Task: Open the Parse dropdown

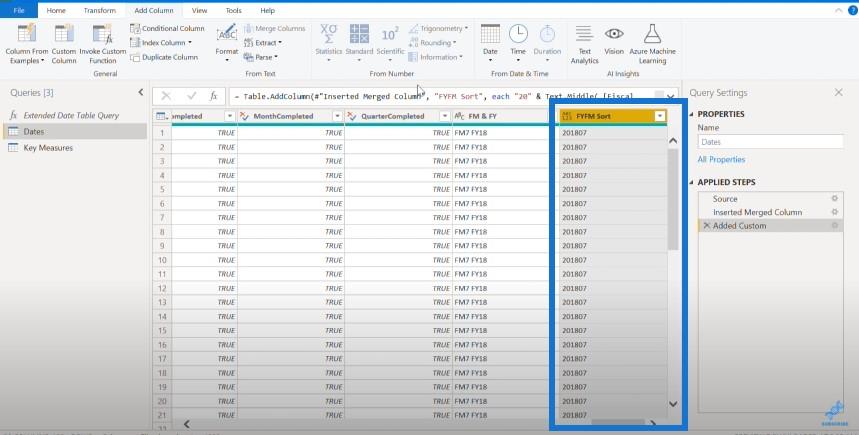Action: click(x=261, y=57)
